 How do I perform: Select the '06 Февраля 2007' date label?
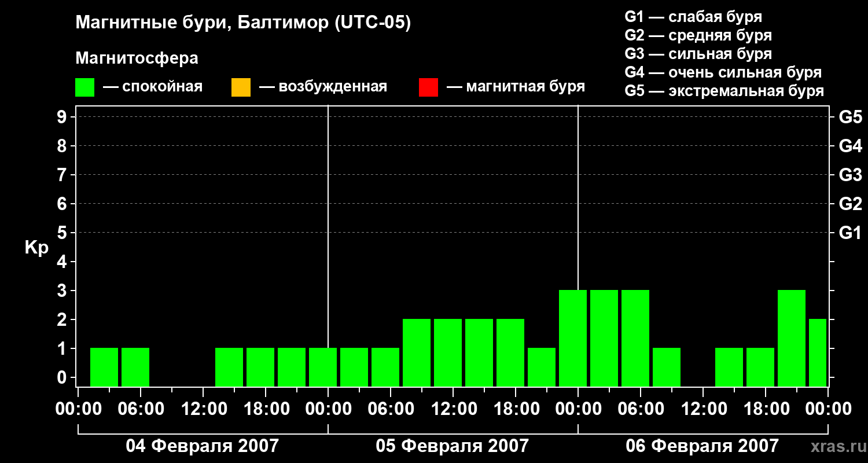click(703, 446)
